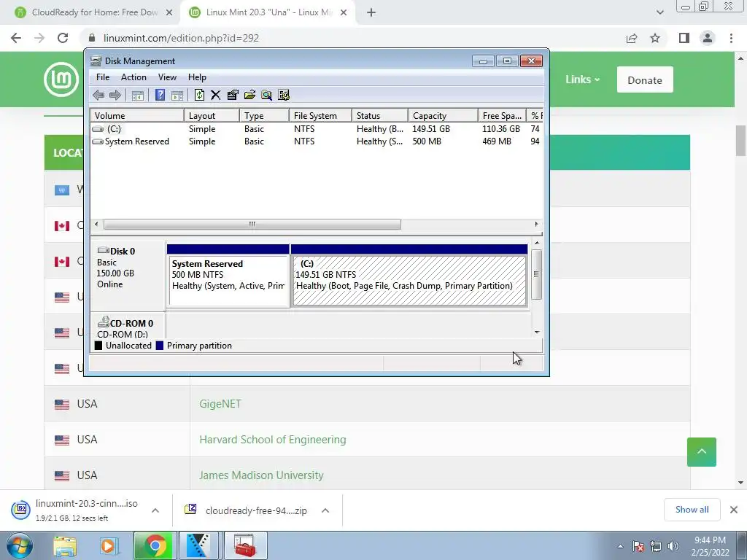Close the downloads bar
The image size is (747, 560).
point(734,510)
